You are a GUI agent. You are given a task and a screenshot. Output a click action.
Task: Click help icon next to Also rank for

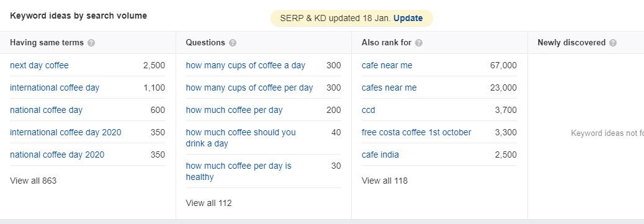(x=419, y=43)
